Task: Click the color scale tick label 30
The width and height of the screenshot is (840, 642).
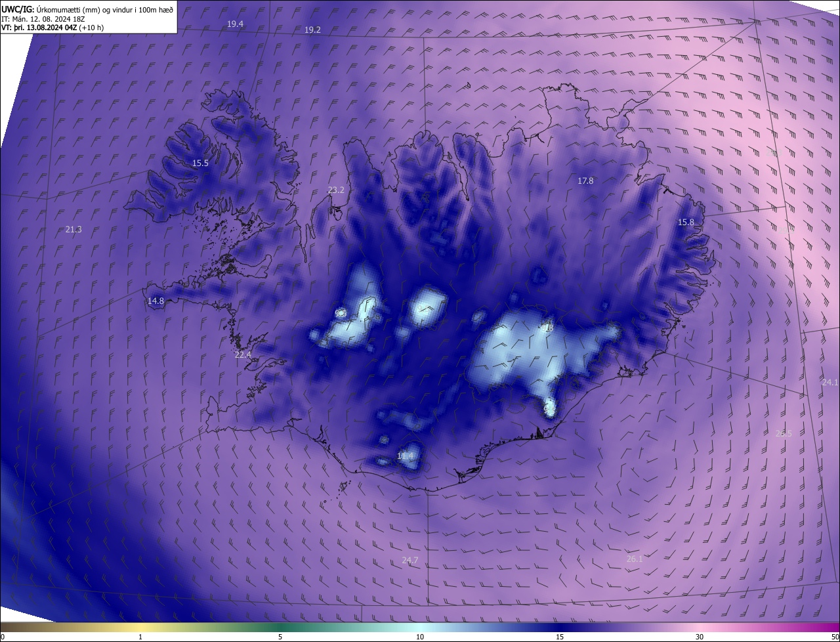Action: [700, 637]
